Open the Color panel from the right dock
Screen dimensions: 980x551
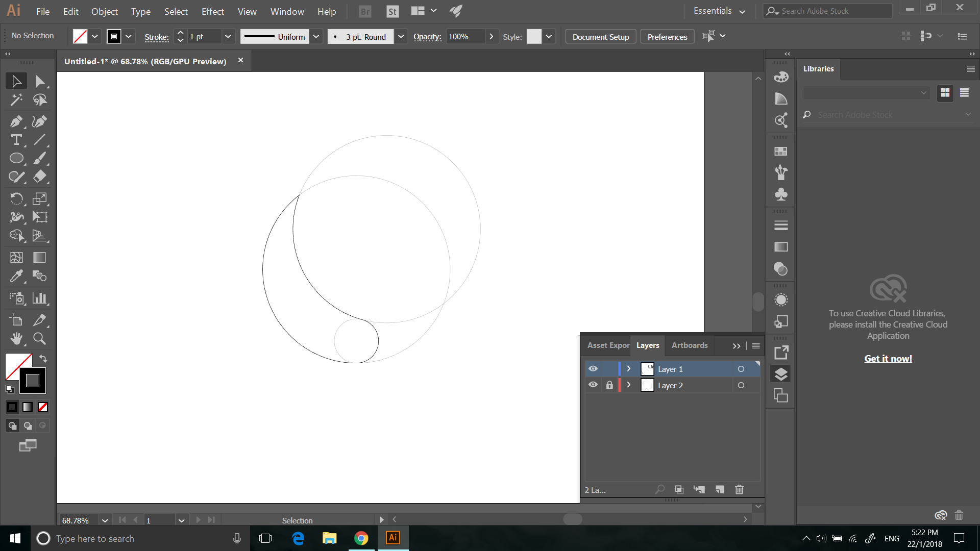pos(780,77)
